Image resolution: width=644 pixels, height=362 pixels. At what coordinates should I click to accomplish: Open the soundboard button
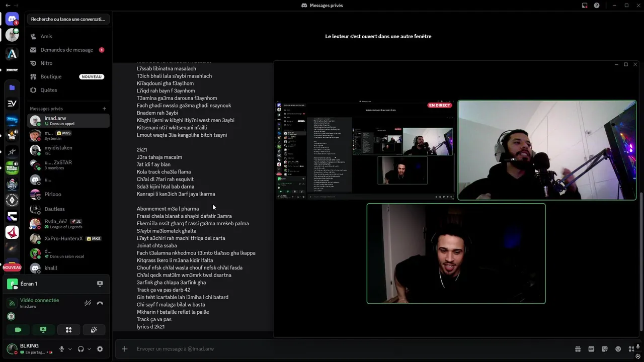[x=94, y=330]
